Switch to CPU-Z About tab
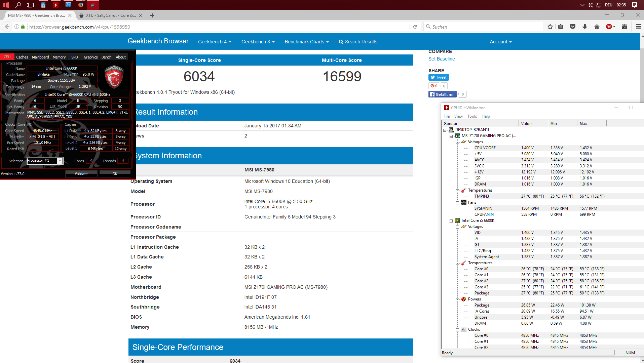 (x=121, y=57)
